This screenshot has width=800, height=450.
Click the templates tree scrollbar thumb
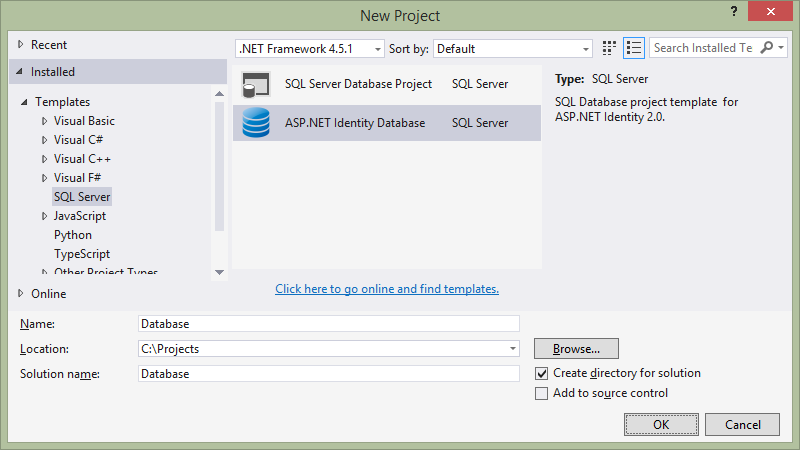click(219, 167)
